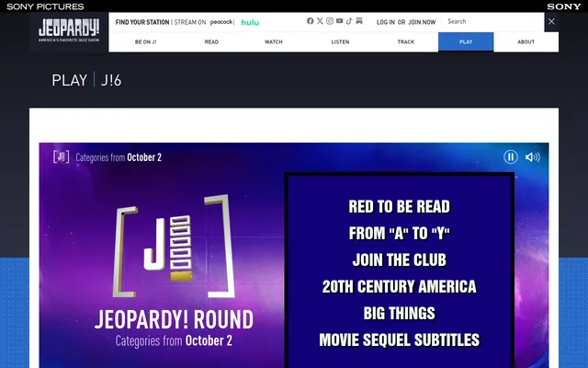Open the About menu
The height and width of the screenshot is (368, 588).
[x=526, y=41]
